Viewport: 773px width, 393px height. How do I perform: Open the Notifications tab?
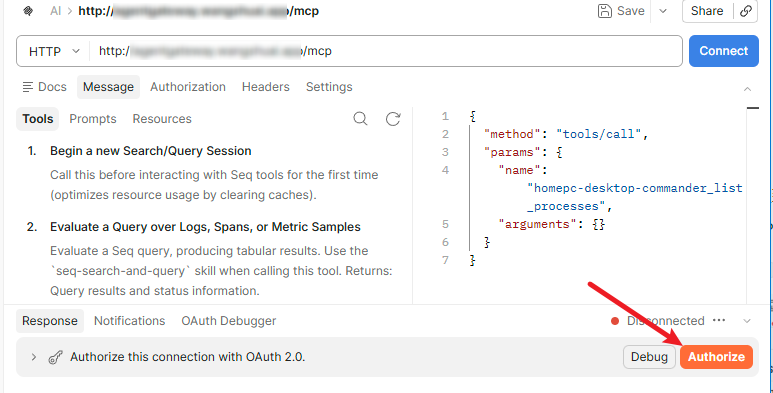point(130,321)
